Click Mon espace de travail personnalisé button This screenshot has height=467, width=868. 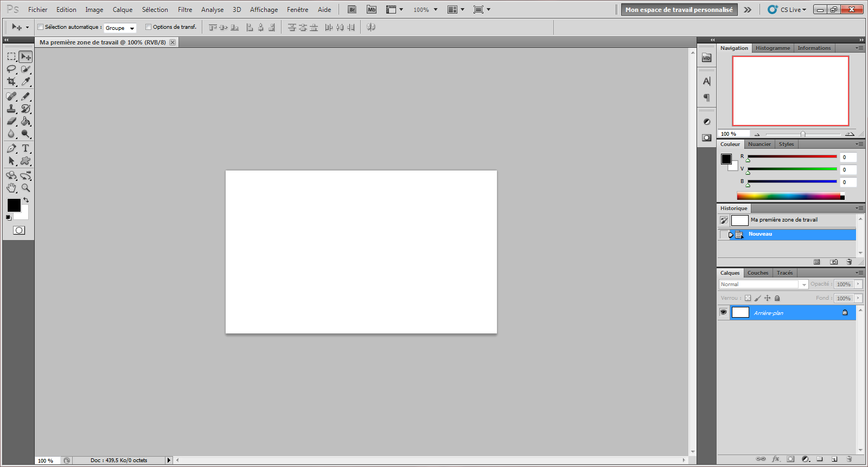(679, 10)
